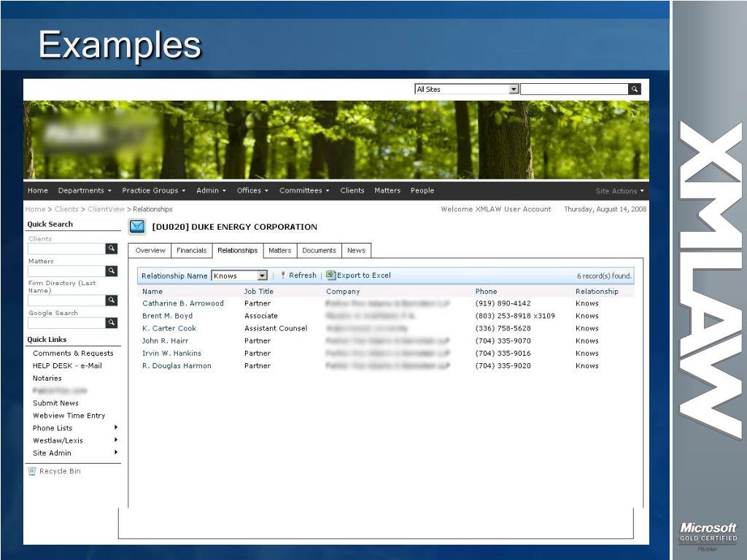Click the Matters quick search magnifier
Image resolution: width=747 pixels, height=560 pixels.
pos(112,271)
